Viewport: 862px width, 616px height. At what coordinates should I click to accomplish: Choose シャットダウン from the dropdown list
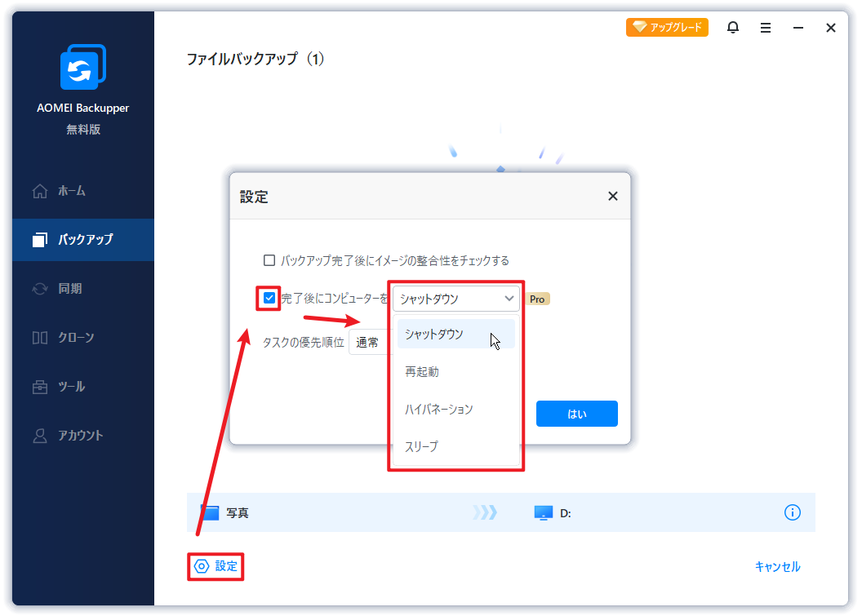[455, 334]
